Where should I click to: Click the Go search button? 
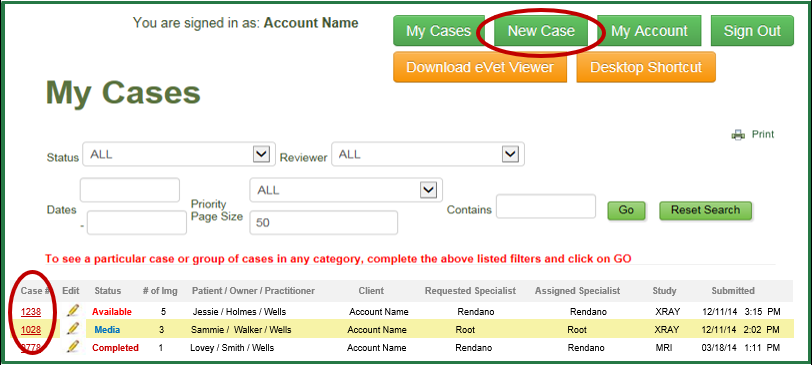click(626, 210)
